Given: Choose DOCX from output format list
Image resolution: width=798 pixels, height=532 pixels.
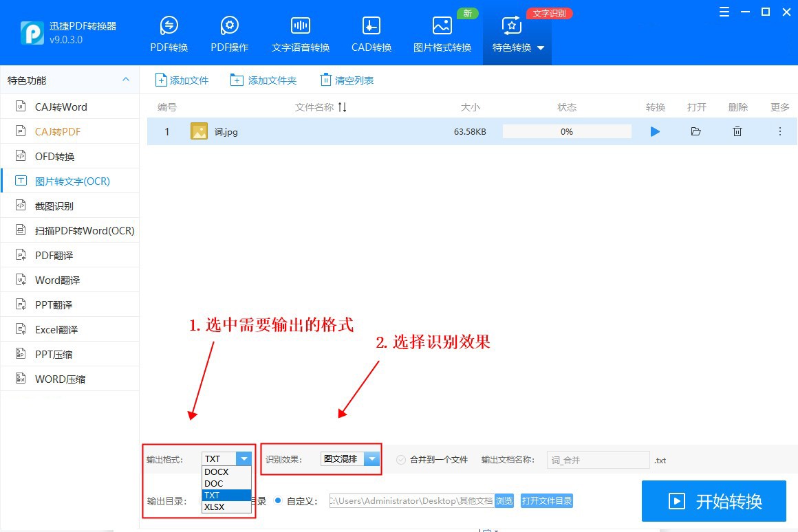Looking at the screenshot, I should pyautogui.click(x=215, y=472).
